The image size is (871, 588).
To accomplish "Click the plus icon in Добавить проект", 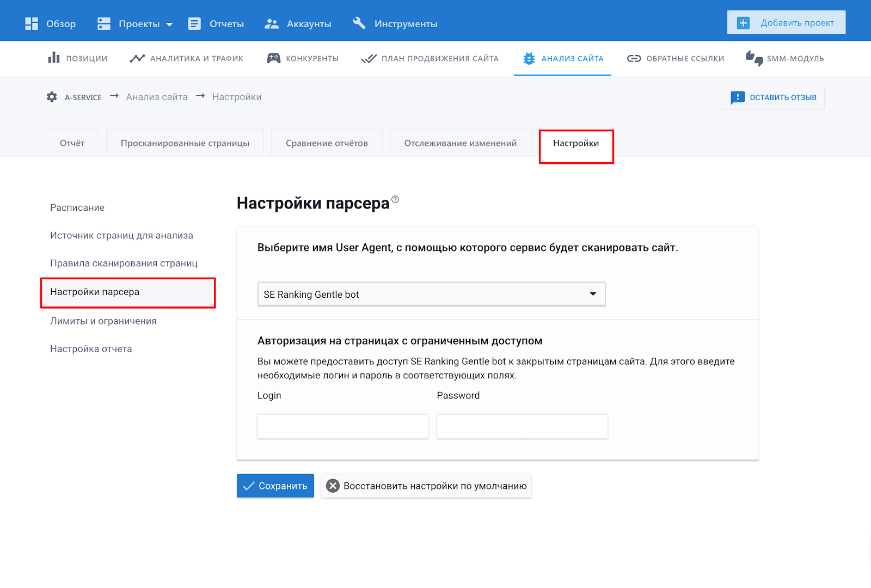I will point(743,23).
